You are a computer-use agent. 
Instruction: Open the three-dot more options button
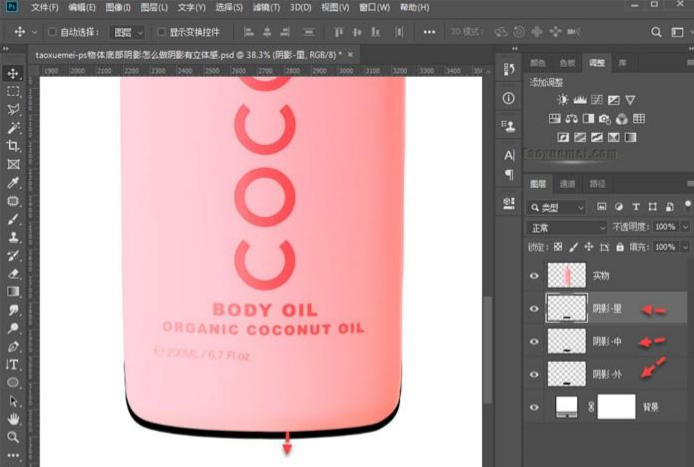pos(429,32)
